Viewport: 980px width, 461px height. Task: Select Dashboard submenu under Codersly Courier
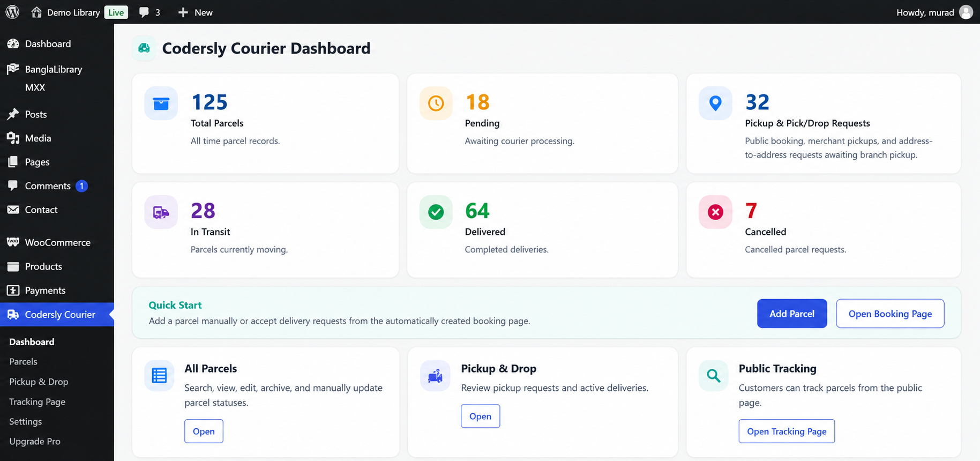pyautogui.click(x=32, y=342)
